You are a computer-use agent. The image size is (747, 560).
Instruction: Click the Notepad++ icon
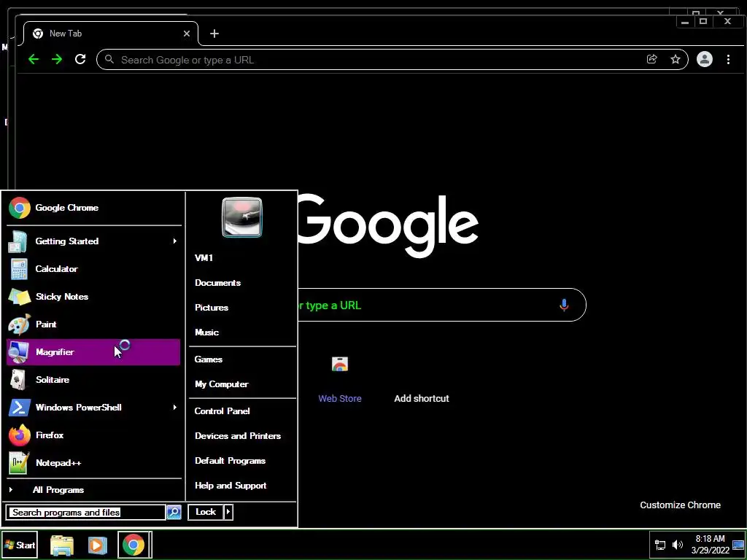click(x=18, y=463)
